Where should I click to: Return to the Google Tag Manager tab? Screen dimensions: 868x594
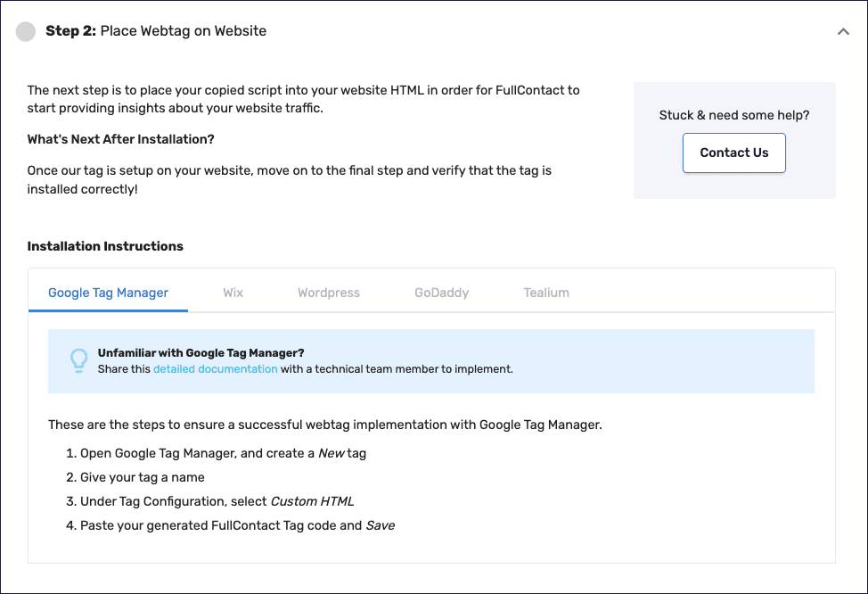tap(108, 292)
